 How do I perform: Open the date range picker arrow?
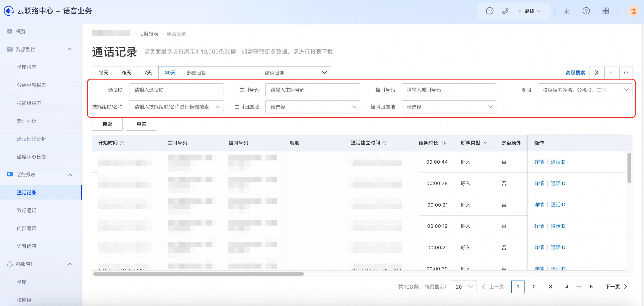324,73
